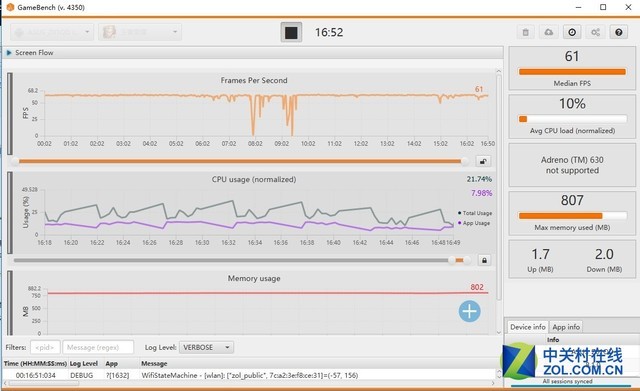Click the CPU usage (normalized) chart title
Image resolution: width=640 pixels, height=391 pixels.
tap(254, 179)
